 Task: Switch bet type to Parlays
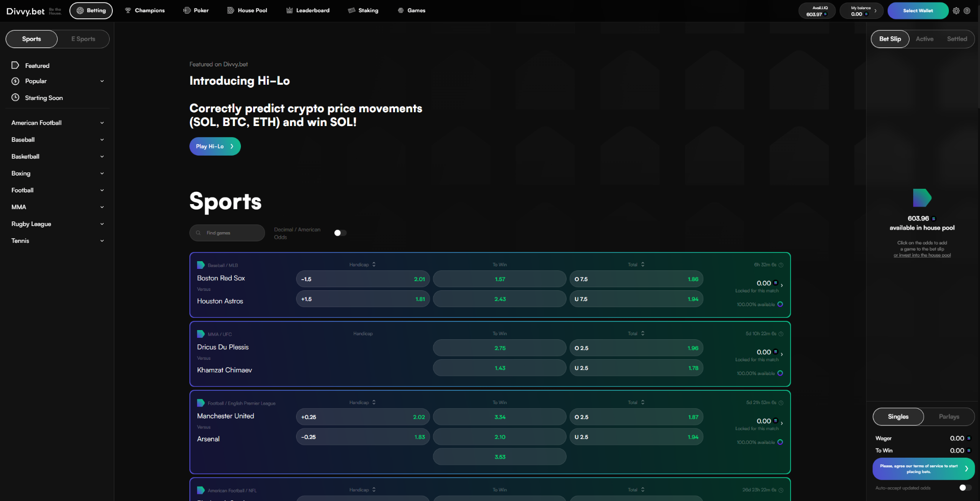coord(948,417)
